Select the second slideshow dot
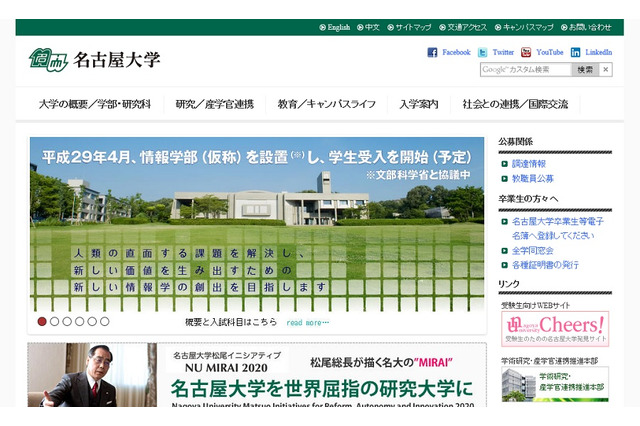 coord(54,322)
